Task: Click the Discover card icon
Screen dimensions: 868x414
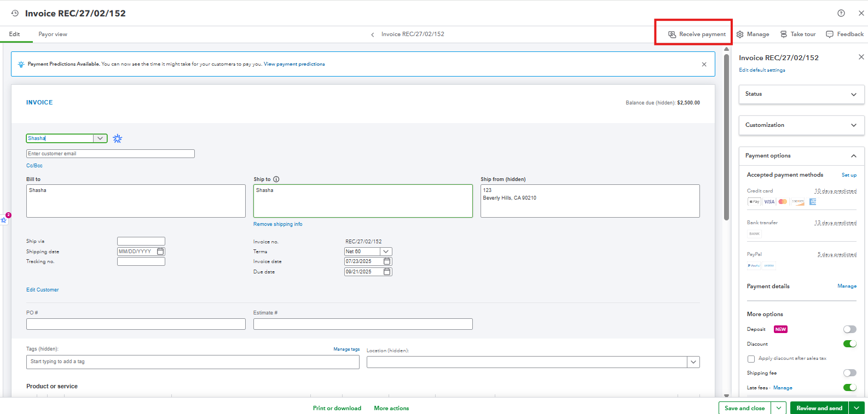Action: pyautogui.click(x=798, y=202)
